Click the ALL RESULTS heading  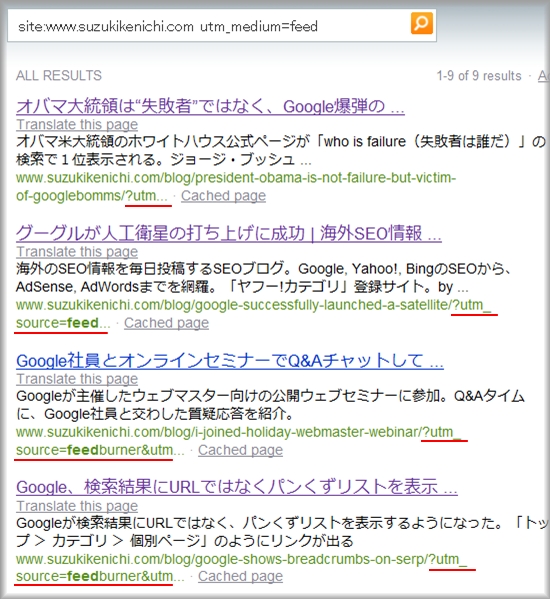tap(59, 75)
